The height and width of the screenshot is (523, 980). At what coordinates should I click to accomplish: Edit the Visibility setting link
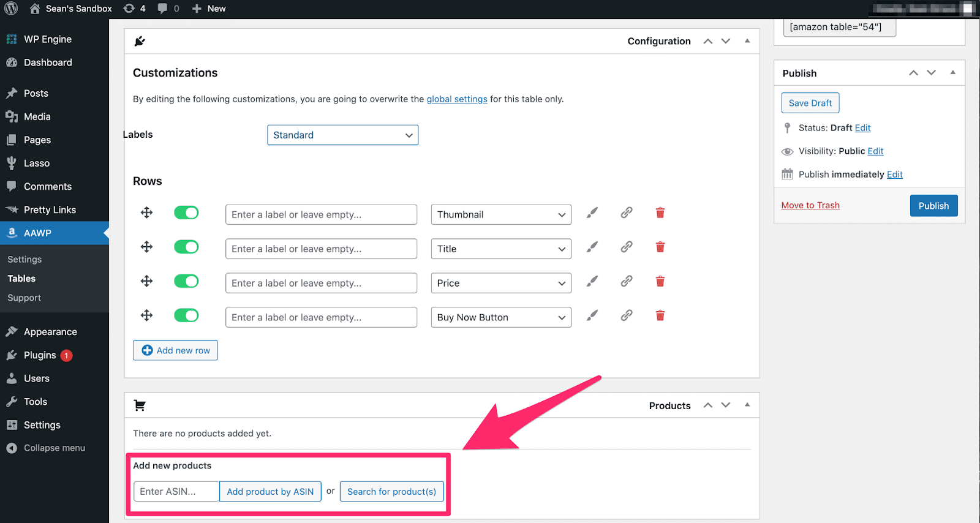click(x=875, y=151)
